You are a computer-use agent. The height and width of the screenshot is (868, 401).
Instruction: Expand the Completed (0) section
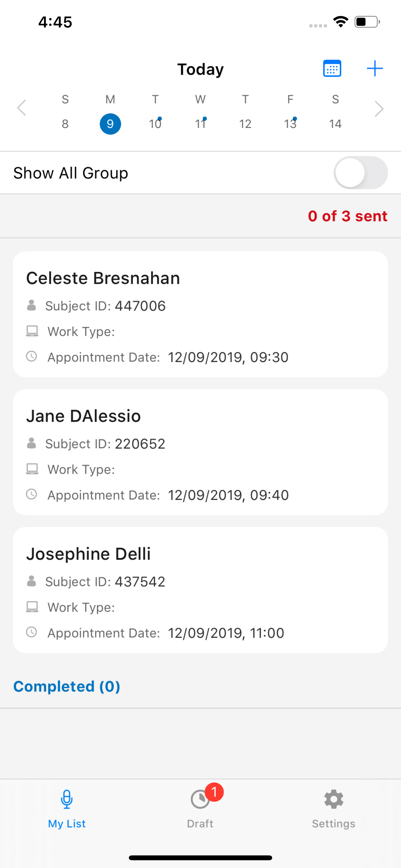pyautogui.click(x=67, y=687)
